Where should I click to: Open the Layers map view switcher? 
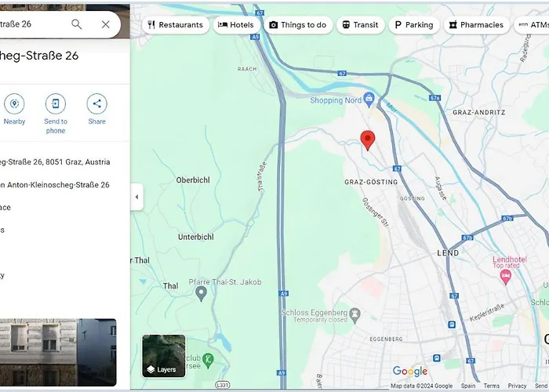(163, 355)
